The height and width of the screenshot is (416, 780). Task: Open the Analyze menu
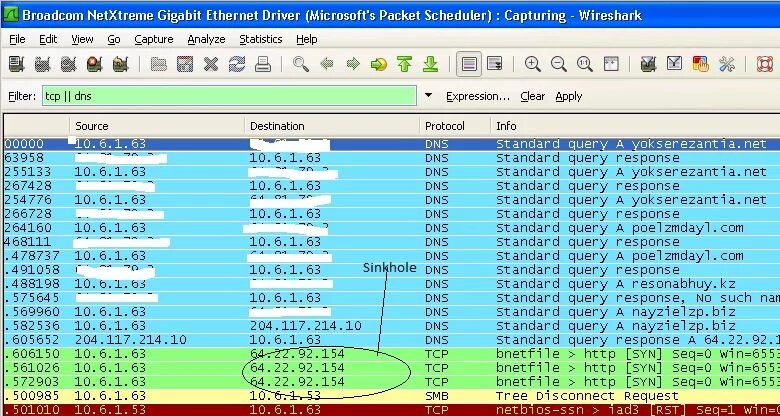pyautogui.click(x=206, y=39)
